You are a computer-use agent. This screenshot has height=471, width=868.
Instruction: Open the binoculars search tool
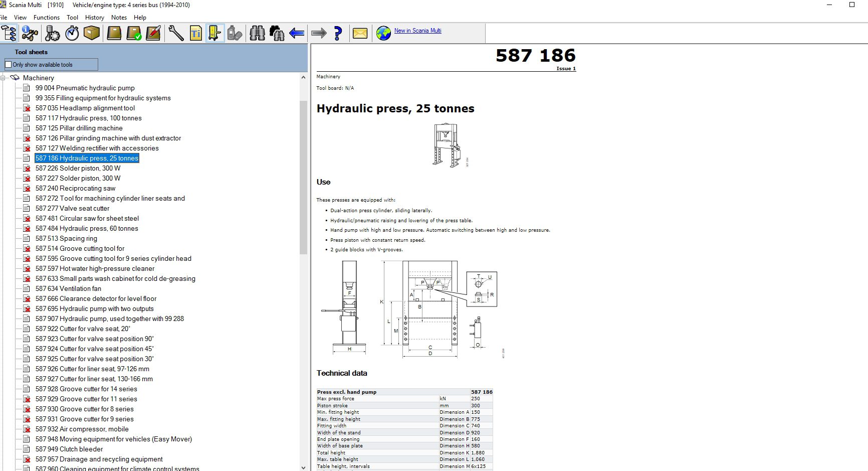tap(257, 33)
